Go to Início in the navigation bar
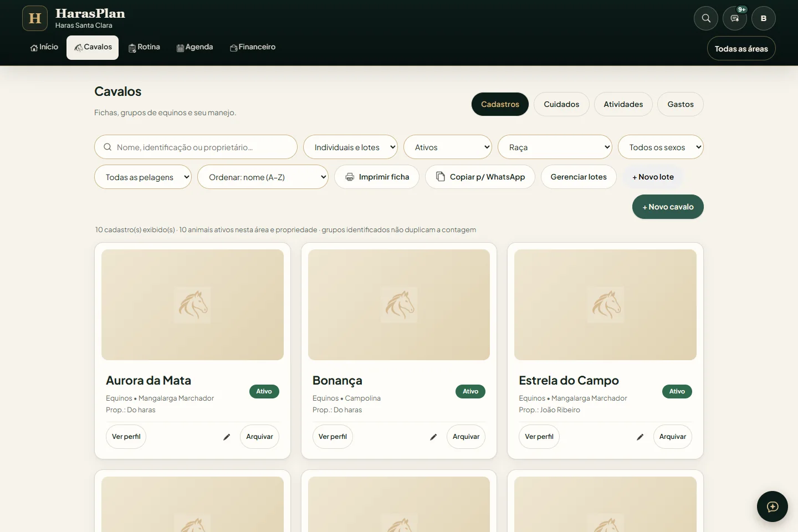The image size is (798, 532). [44, 48]
